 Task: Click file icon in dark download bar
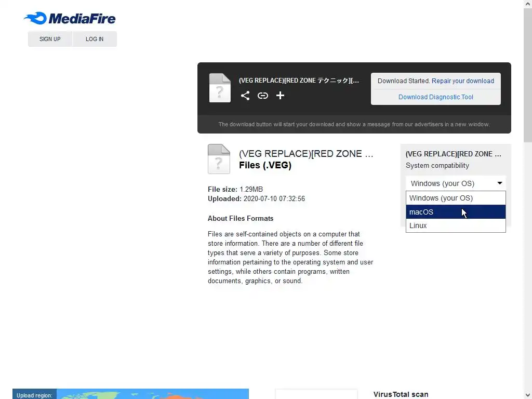click(220, 87)
